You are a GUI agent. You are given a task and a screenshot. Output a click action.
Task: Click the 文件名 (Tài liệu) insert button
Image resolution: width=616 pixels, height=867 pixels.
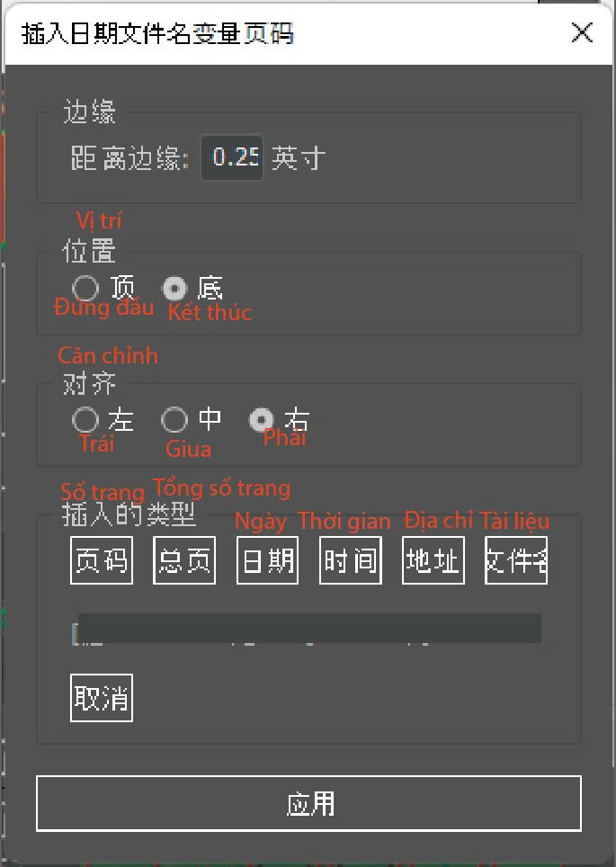tap(516, 560)
